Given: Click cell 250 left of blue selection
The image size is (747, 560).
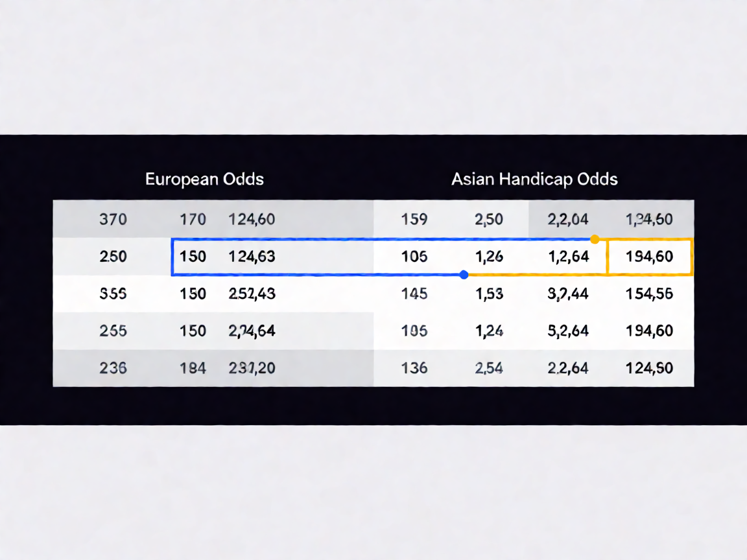Looking at the screenshot, I should tap(113, 257).
